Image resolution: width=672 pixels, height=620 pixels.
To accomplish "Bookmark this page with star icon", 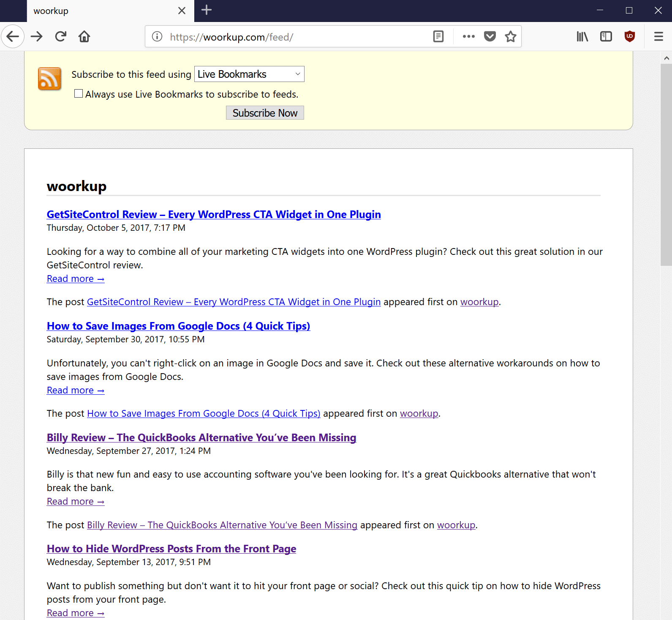I will [x=511, y=37].
